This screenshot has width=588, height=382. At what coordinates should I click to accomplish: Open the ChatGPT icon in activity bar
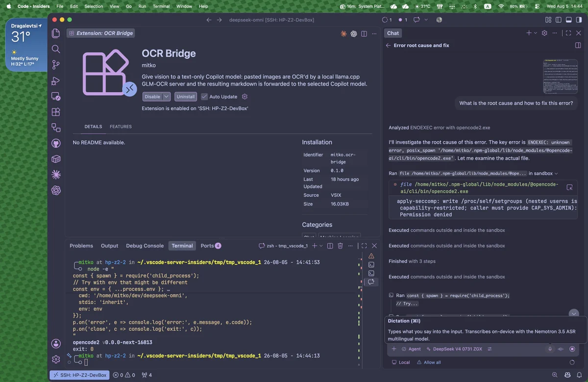point(56,190)
